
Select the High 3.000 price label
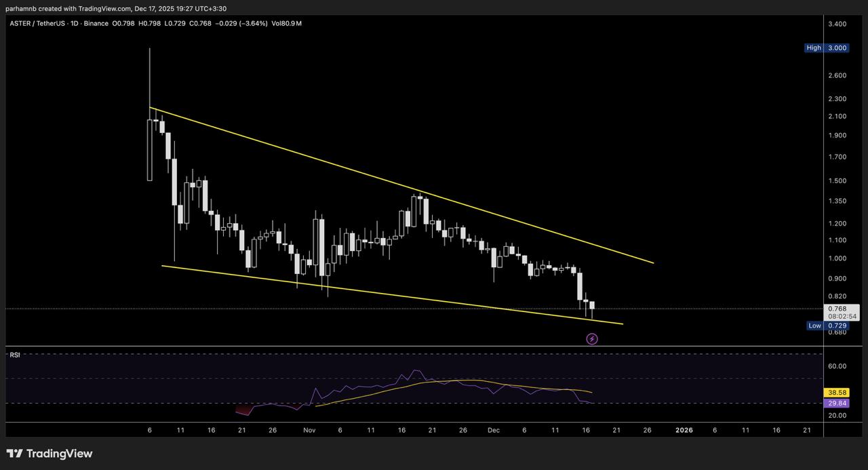(x=826, y=48)
